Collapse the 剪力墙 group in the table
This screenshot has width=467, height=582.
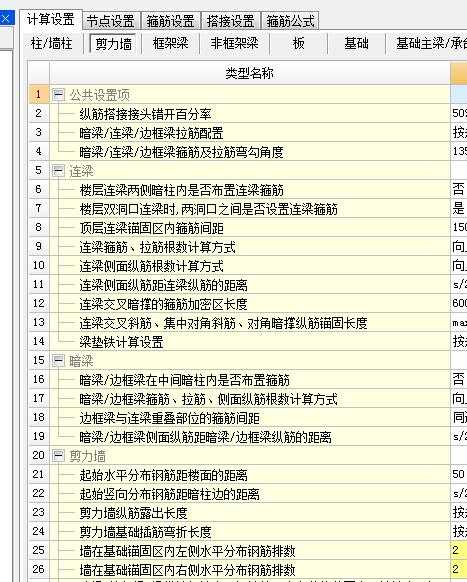58,455
